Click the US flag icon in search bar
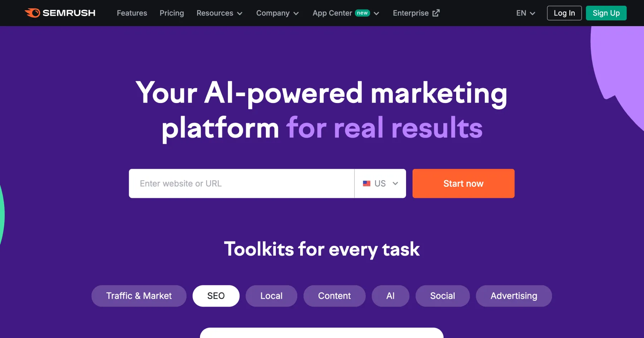 click(366, 183)
